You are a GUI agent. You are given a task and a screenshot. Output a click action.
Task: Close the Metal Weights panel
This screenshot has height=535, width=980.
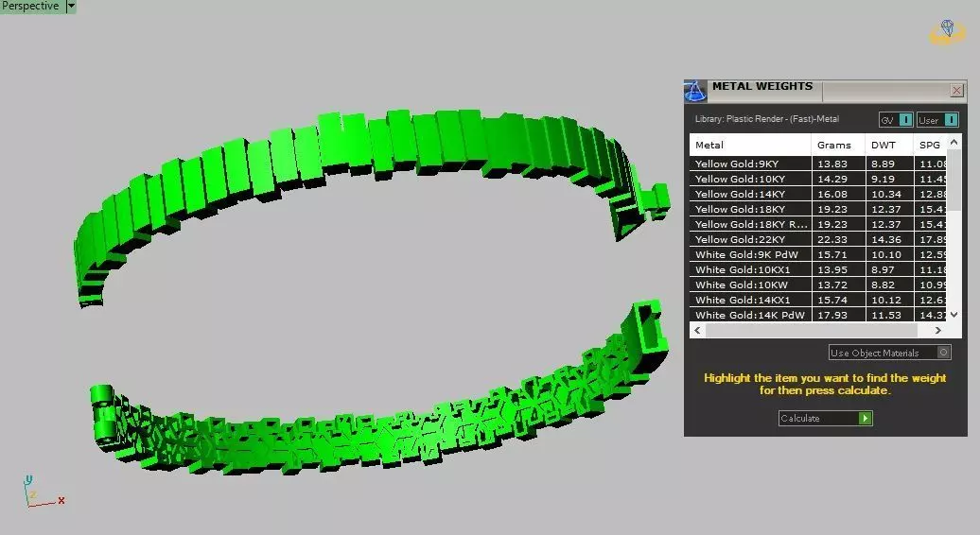pyautogui.click(x=956, y=91)
